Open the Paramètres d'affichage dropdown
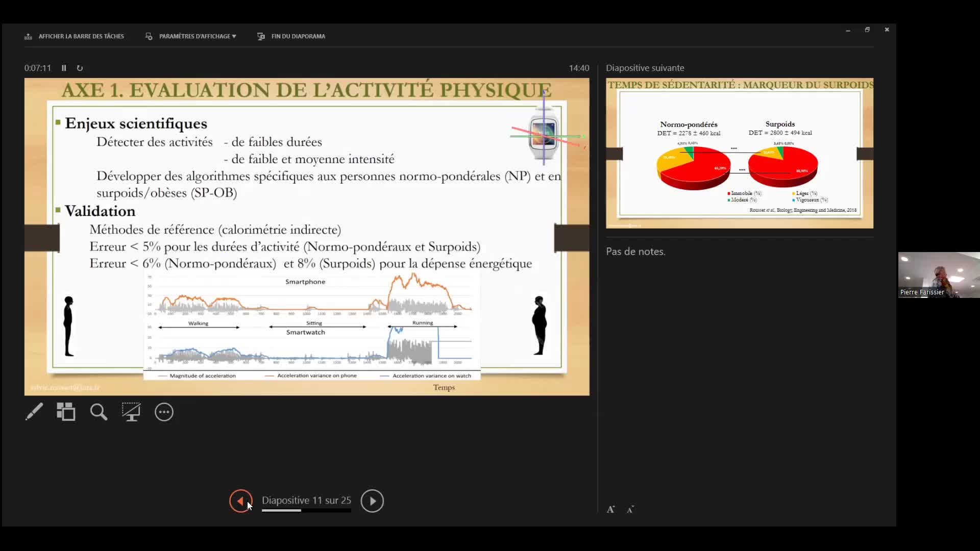This screenshot has height=551, width=980. click(x=190, y=36)
